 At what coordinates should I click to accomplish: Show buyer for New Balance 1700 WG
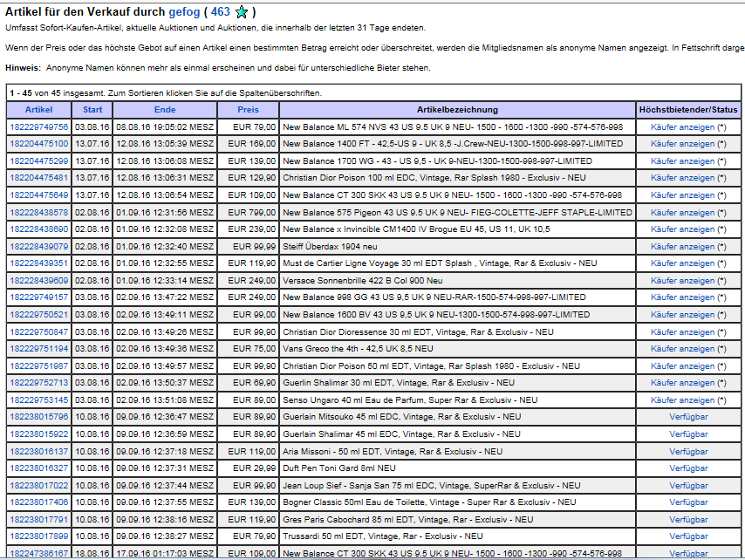[683, 161]
